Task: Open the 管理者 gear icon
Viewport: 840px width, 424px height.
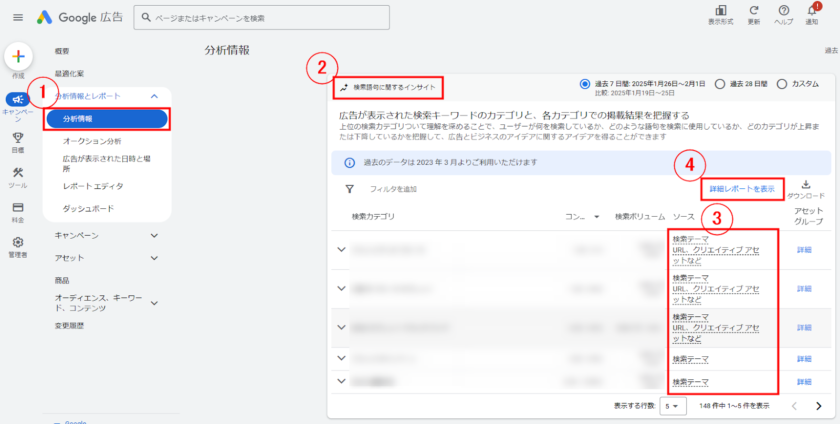Action: (18, 242)
